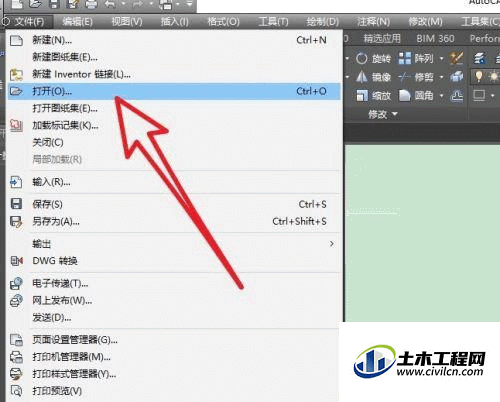Click the erase icon right of Array
This screenshot has width=500, height=402.
click(x=456, y=58)
